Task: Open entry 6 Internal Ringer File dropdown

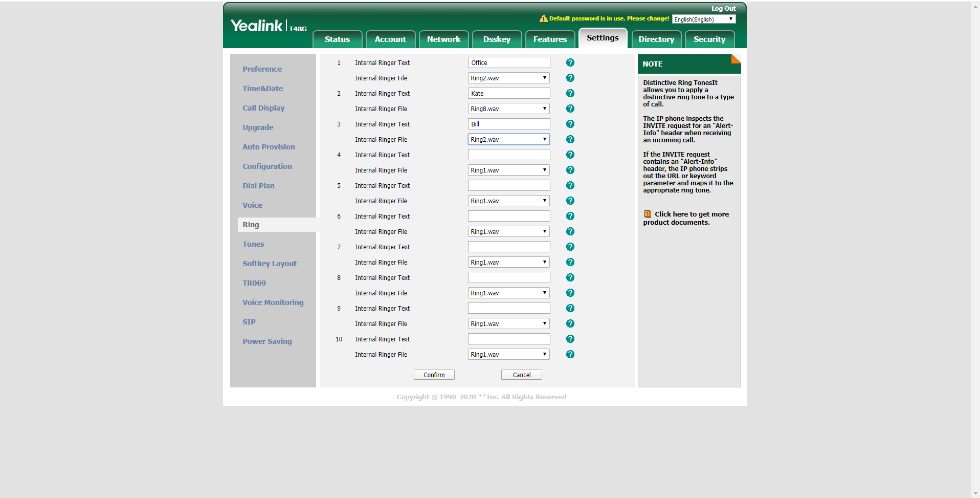Action: pos(509,231)
